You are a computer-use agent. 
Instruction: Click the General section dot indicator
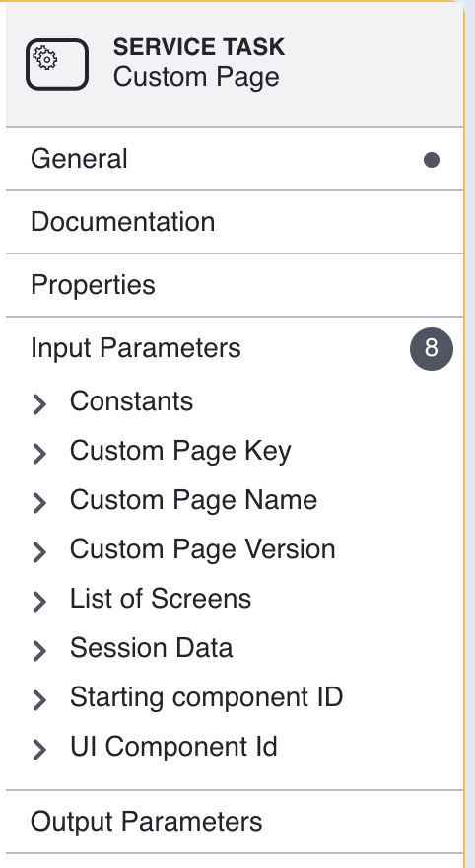pyautogui.click(x=432, y=160)
